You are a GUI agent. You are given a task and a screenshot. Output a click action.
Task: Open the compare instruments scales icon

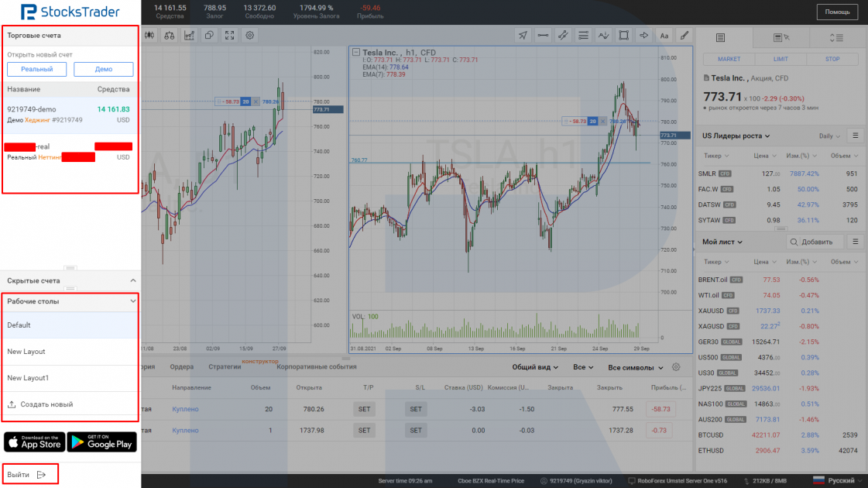(x=170, y=36)
